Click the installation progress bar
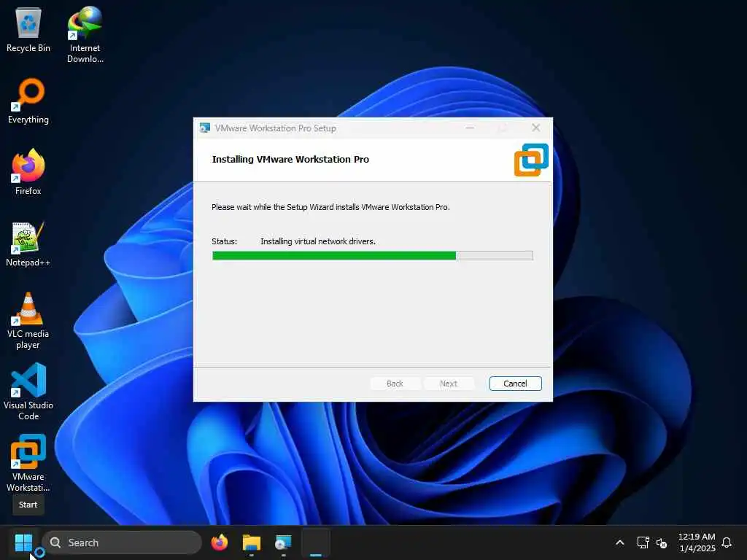Image resolution: width=747 pixels, height=560 pixels. pyautogui.click(x=373, y=256)
